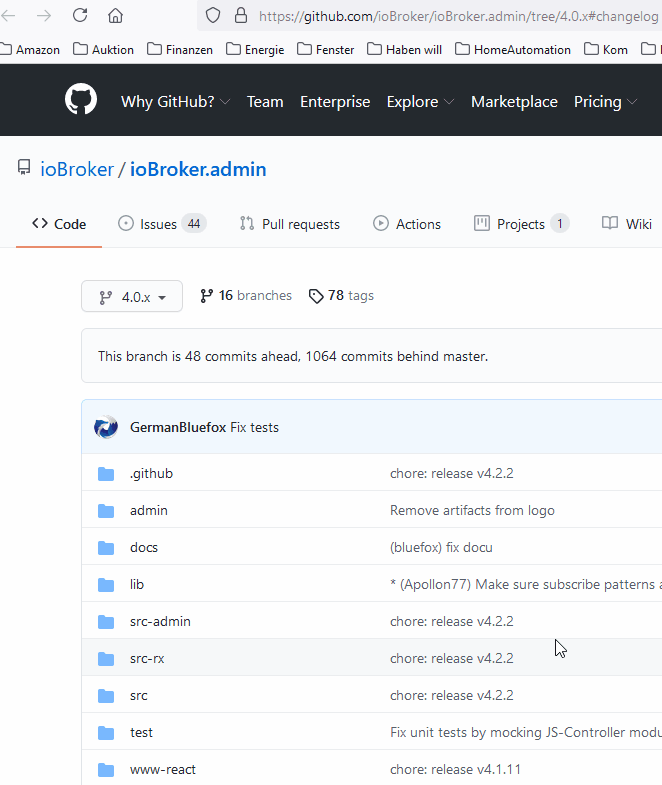Click the tag icon next to 78 tags
The height and width of the screenshot is (785, 662).
click(x=316, y=296)
